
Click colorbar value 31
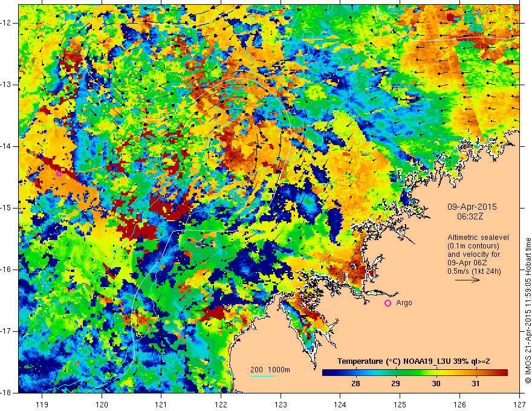click(x=476, y=384)
